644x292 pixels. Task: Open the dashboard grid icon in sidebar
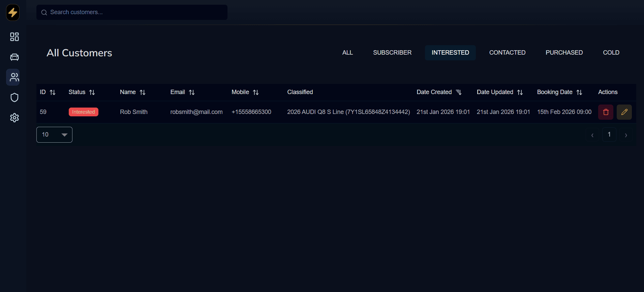(14, 37)
